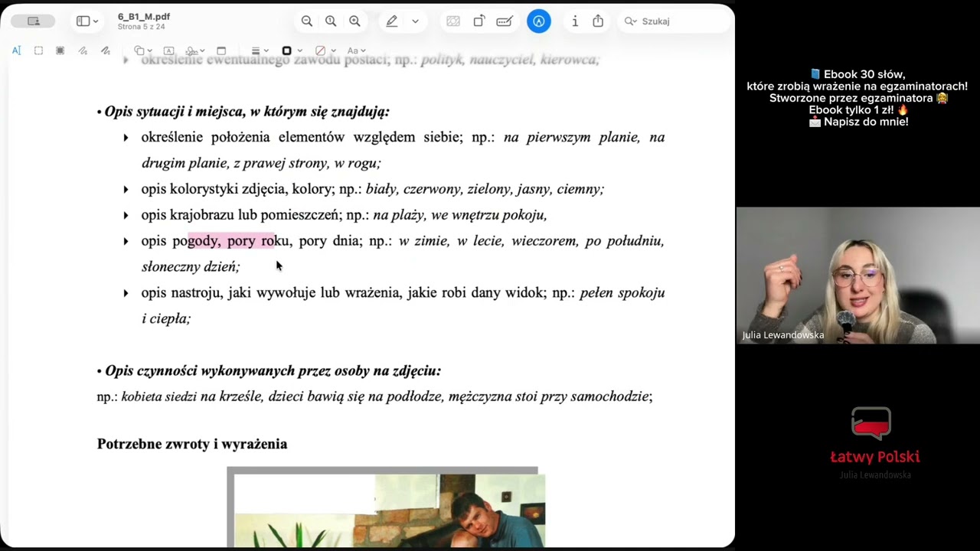Click the text opis nastroju, jaki wywołuje
This screenshot has width=980, height=551.
[x=229, y=292]
